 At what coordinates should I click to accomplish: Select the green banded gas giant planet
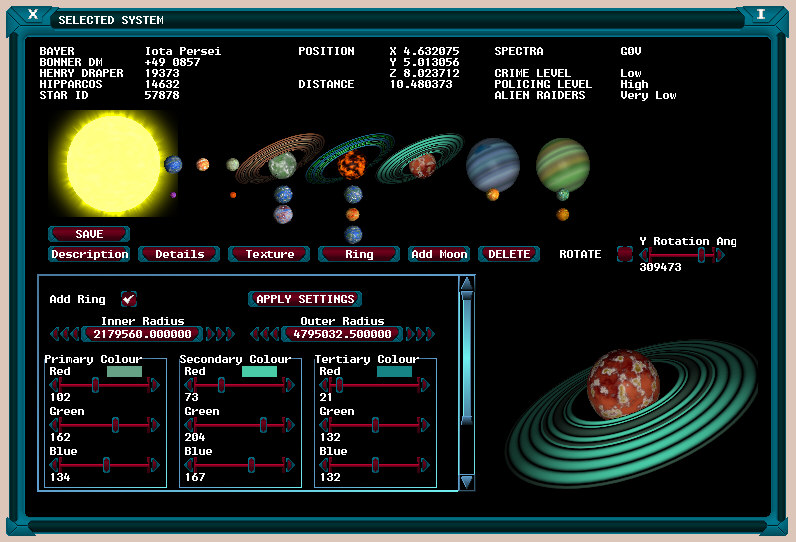point(562,162)
